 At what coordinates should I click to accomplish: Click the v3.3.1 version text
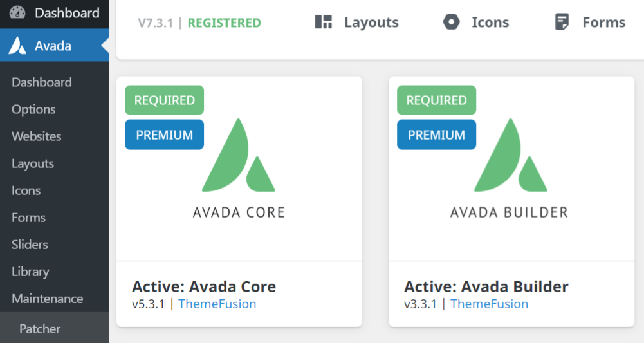tap(419, 304)
